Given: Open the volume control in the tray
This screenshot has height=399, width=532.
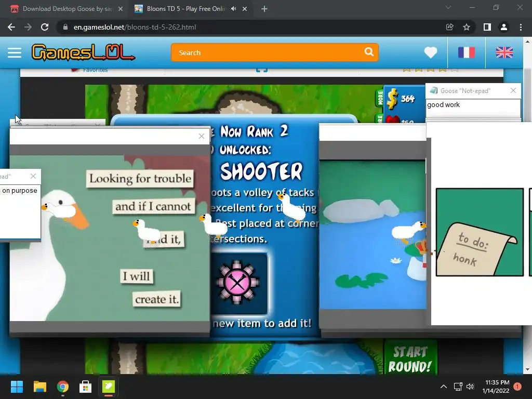Looking at the screenshot, I should 470,387.
